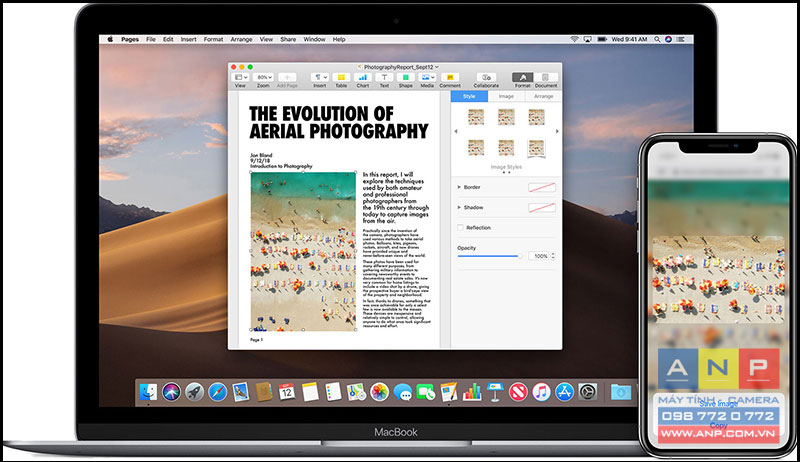Launch Siri from the Dock
Image resolution: width=800 pixels, height=462 pixels.
(x=171, y=392)
